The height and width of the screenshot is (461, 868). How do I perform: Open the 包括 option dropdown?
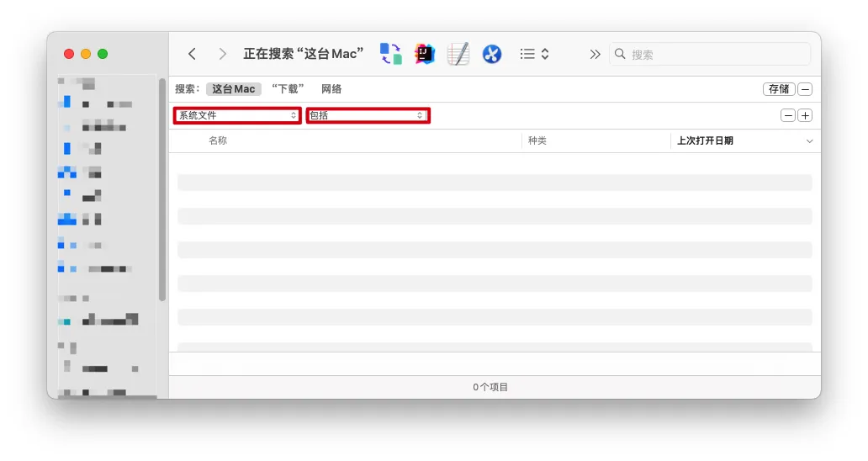pos(368,115)
